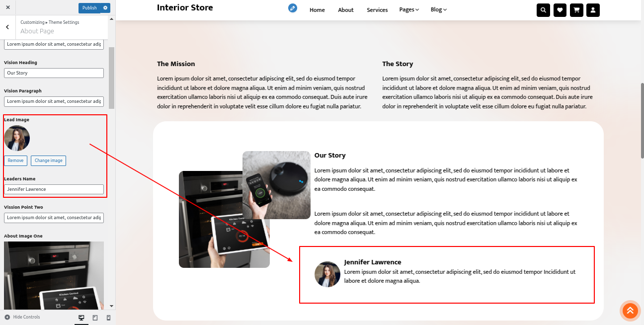Switch to mobile preview mode

tap(108, 318)
